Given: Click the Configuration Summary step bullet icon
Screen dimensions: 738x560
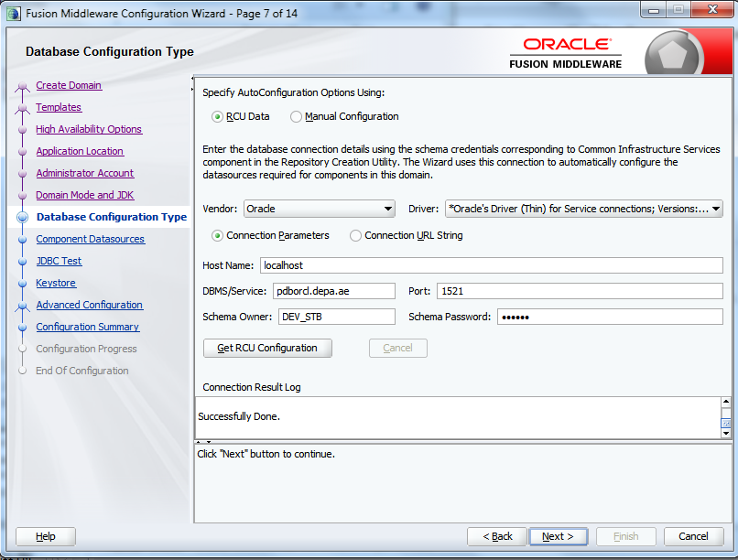Looking at the screenshot, I should click(22, 328).
